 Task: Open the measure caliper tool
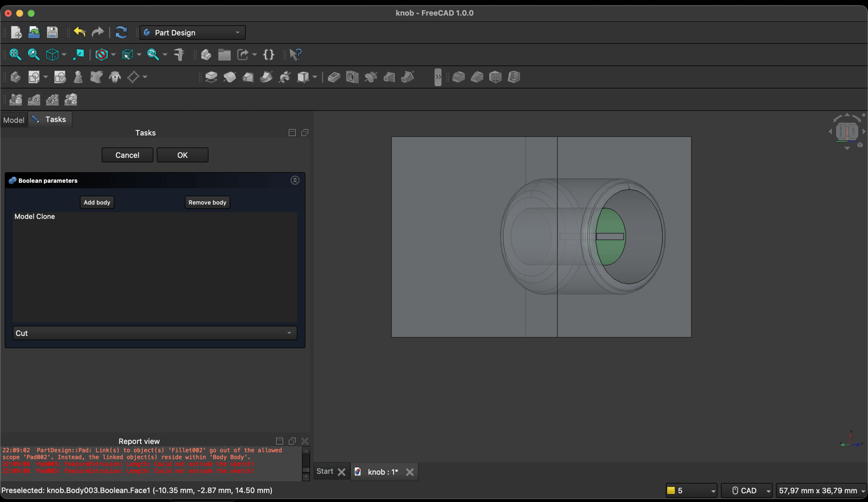179,54
